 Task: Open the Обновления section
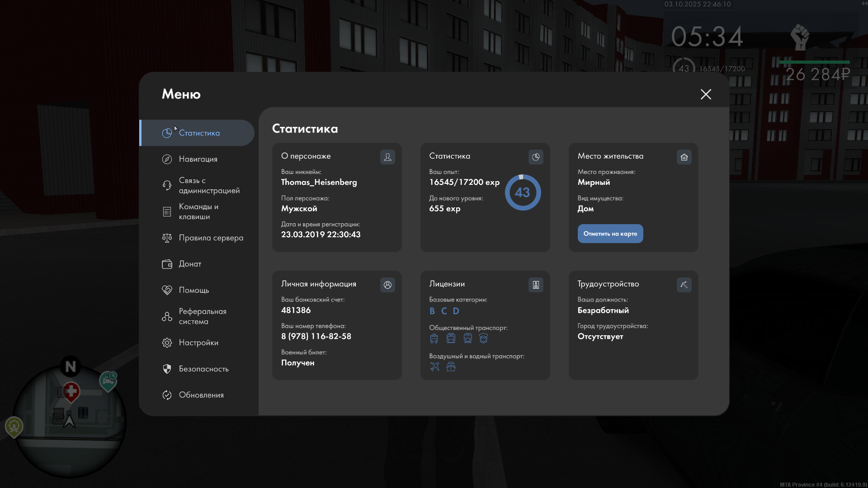[201, 395]
